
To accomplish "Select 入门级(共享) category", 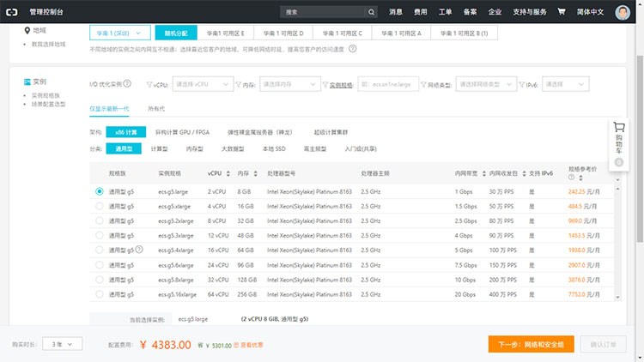I will (x=361, y=148).
